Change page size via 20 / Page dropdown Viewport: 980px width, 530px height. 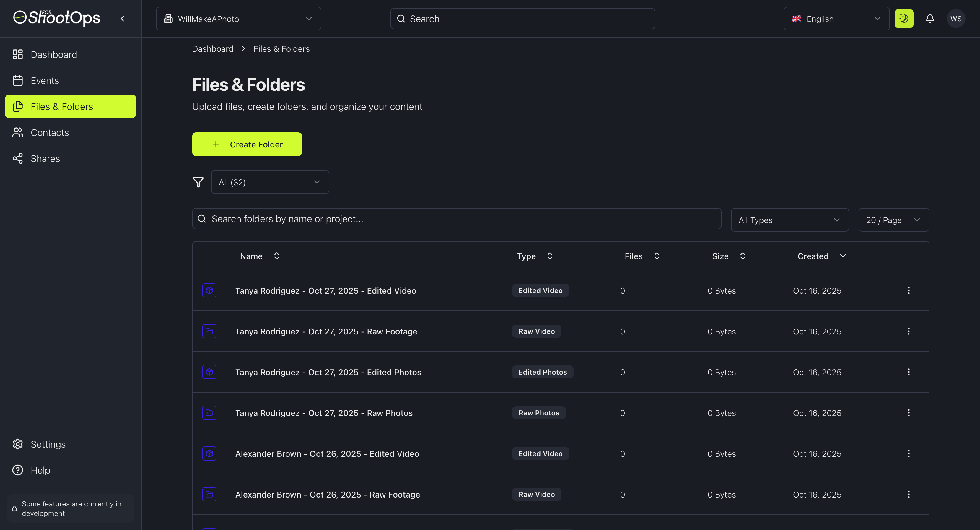(894, 220)
